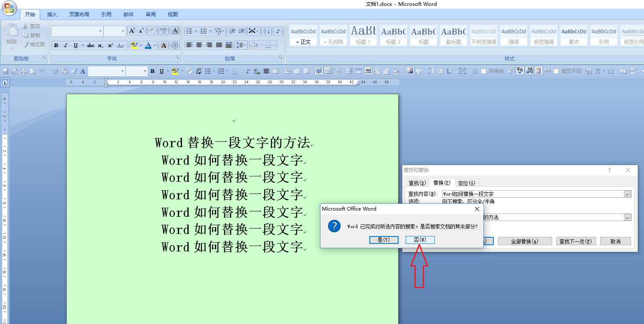Click the Find Next (查找下一处) button
This screenshot has height=324, width=644.
coord(576,241)
